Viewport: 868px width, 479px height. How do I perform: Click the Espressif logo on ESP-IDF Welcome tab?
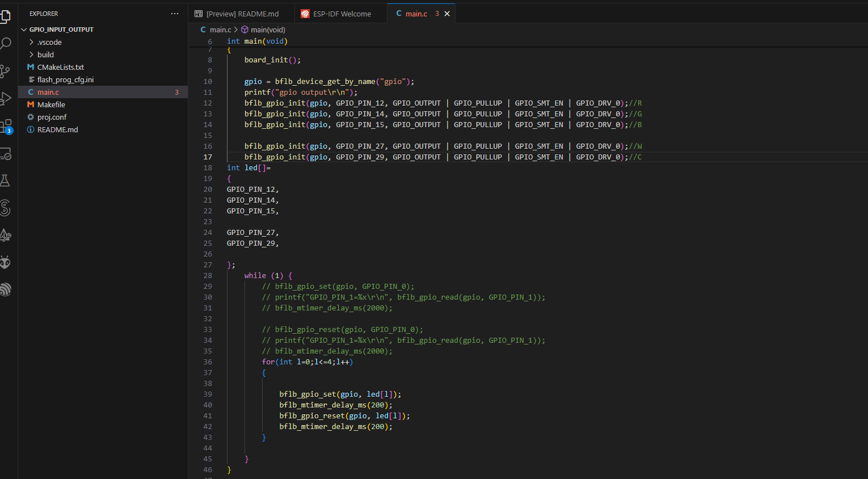(x=305, y=14)
